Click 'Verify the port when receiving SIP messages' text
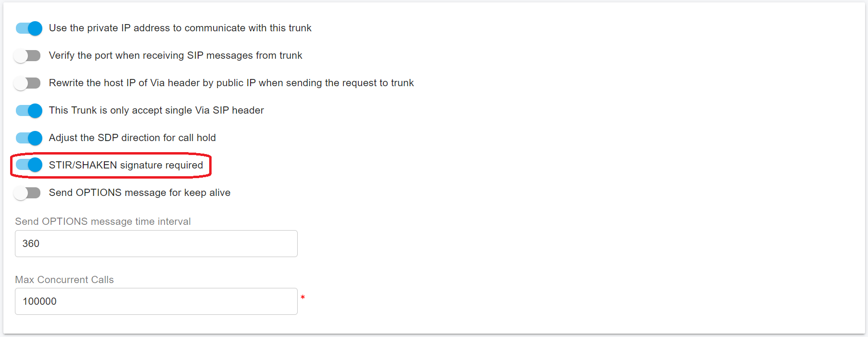The image size is (868, 337). click(x=176, y=55)
